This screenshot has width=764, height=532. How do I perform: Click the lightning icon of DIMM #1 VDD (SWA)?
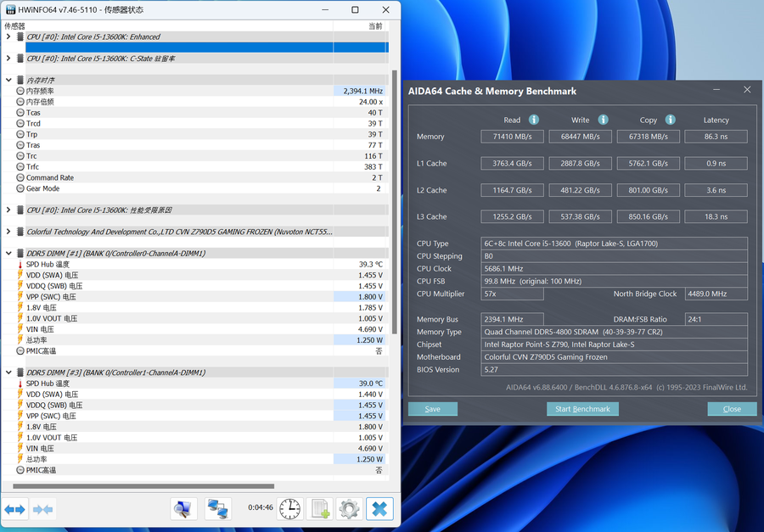[20, 275]
